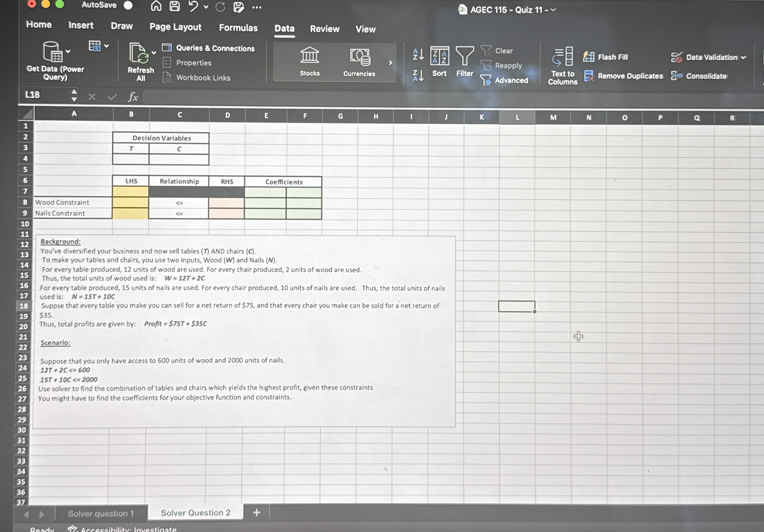Click the Consolidate icon
The width and height of the screenshot is (764, 532).
677,76
